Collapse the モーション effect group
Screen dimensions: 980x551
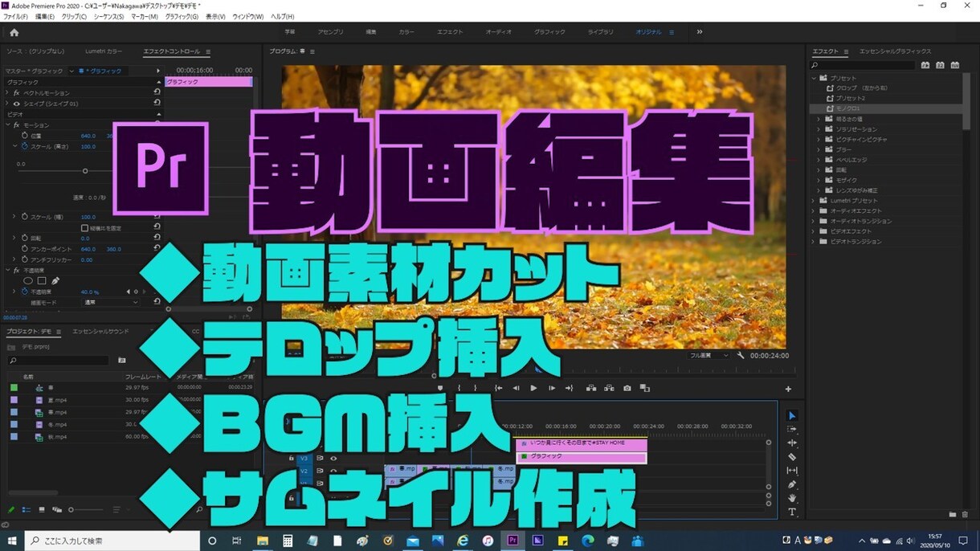click(8, 125)
